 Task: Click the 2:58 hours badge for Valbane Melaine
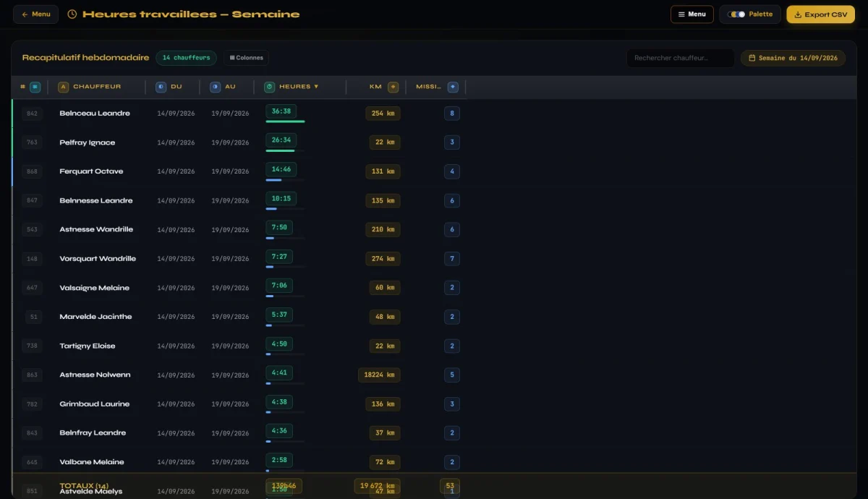click(x=279, y=459)
